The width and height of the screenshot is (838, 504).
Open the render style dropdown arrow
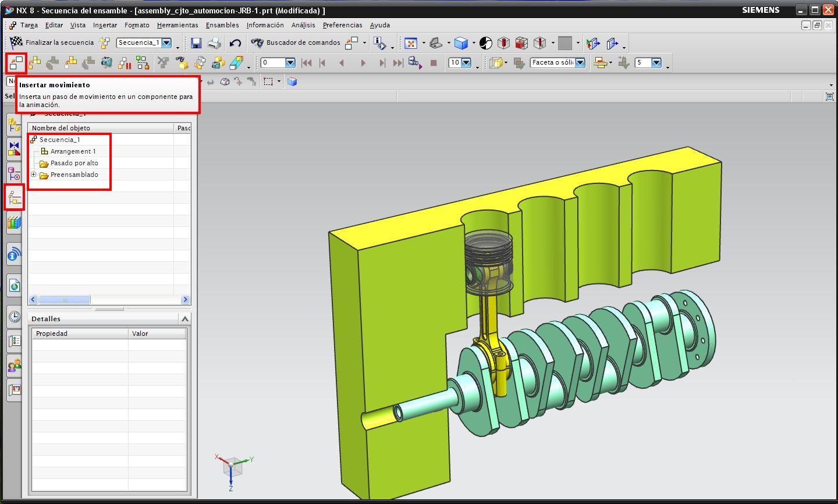(474, 43)
